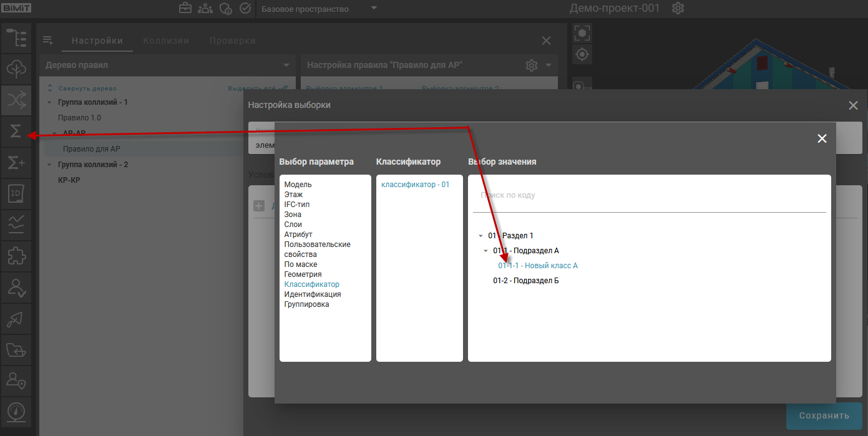
Task: Close the parameter selection popup
Action: [822, 138]
